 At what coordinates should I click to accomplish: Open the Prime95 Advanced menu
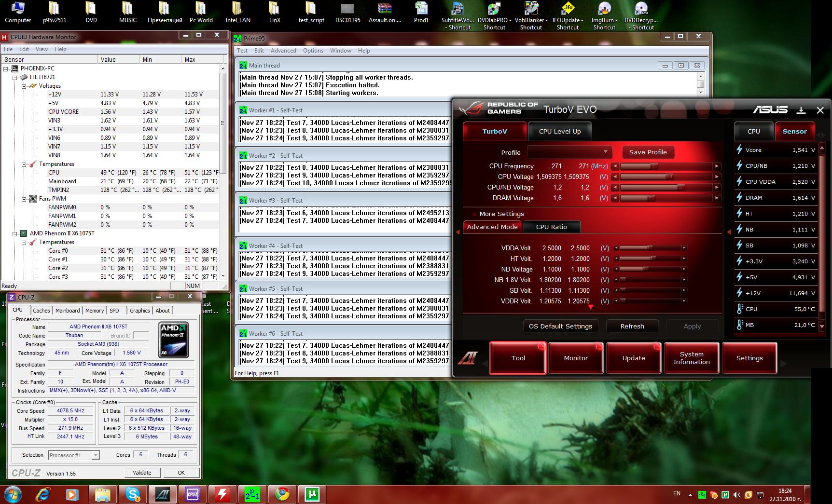click(283, 51)
